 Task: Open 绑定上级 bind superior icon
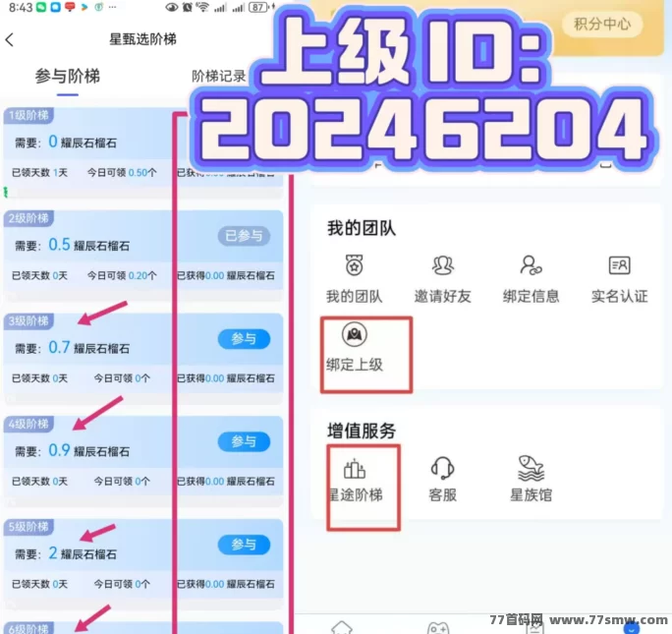[x=355, y=334]
